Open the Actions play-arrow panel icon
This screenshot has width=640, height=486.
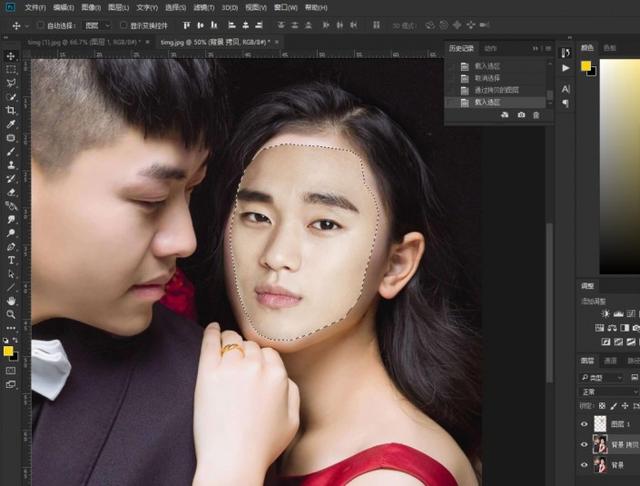coord(566,68)
